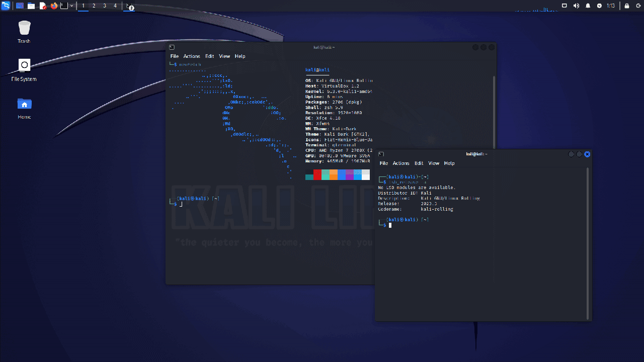The width and height of the screenshot is (644, 362).
Task: Open the notifications bell icon
Action: [588, 6]
